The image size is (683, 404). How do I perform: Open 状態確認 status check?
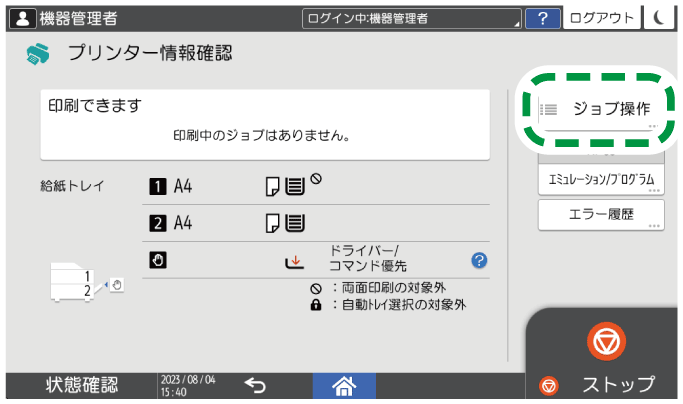pyautogui.click(x=82, y=385)
